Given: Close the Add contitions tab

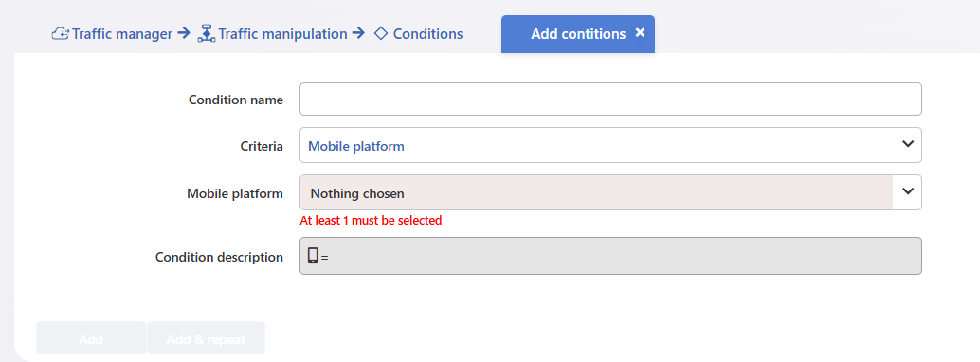Looking at the screenshot, I should pos(640,32).
